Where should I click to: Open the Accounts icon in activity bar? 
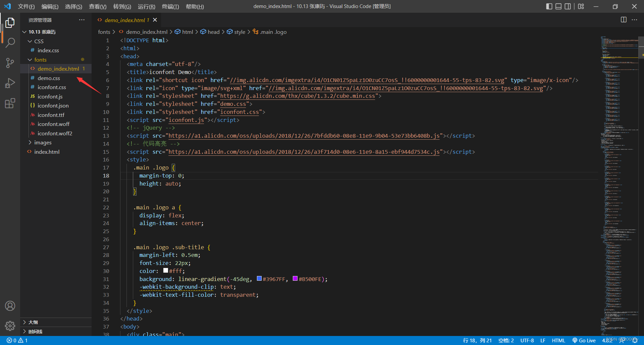click(x=10, y=306)
